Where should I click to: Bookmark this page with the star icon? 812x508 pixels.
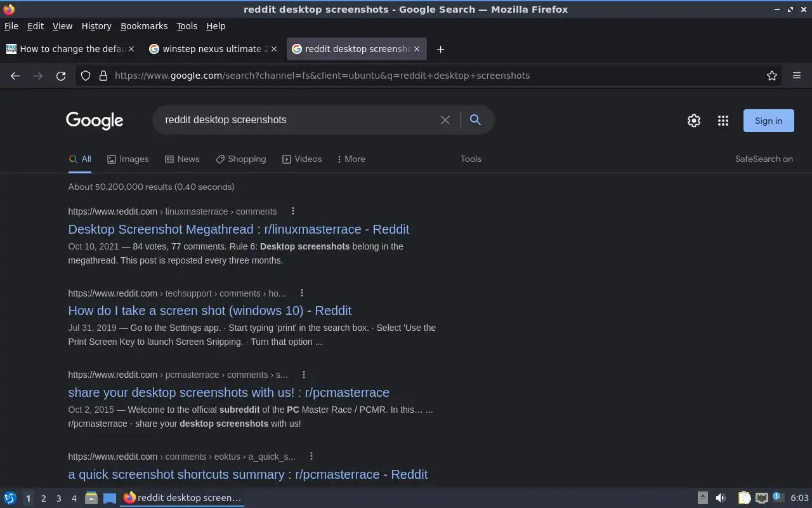pos(772,76)
